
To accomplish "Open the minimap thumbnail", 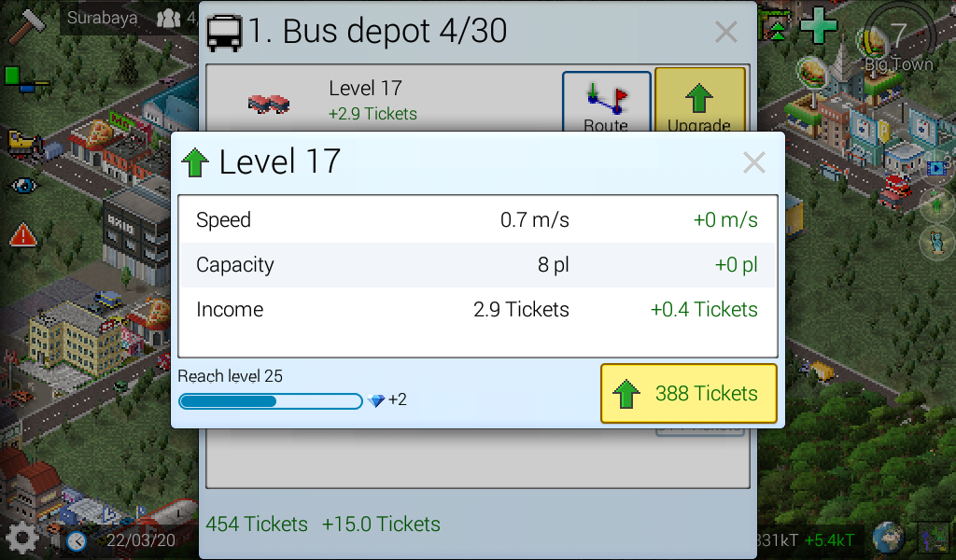I will pyautogui.click(x=934, y=539).
